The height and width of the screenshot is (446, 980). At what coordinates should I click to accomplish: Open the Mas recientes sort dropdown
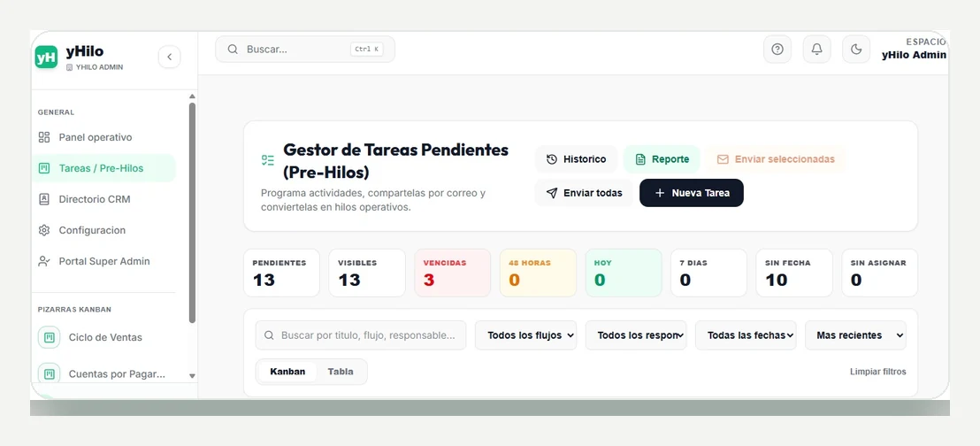[x=855, y=335]
